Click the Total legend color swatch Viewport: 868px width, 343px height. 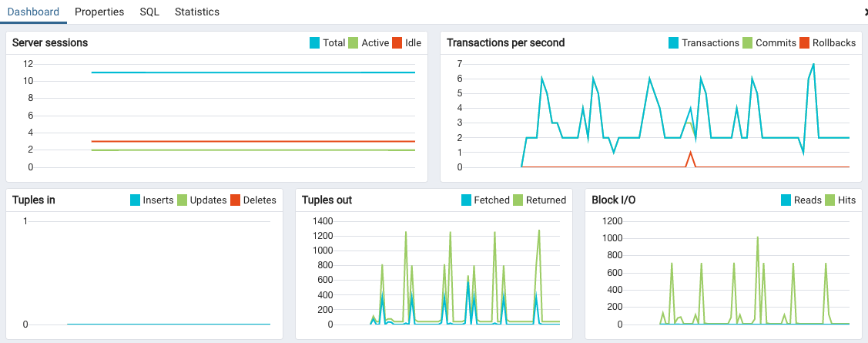314,43
